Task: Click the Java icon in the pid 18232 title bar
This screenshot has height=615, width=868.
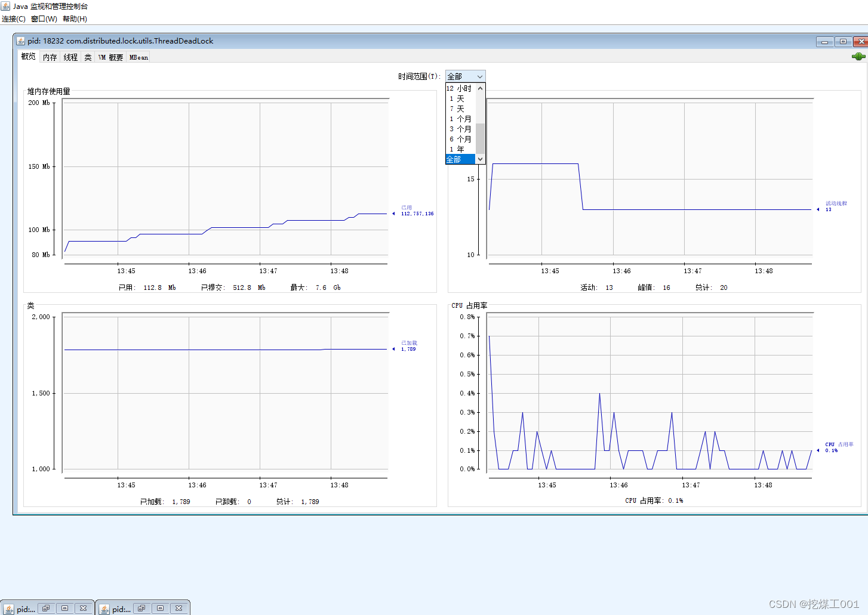Action: pos(21,41)
